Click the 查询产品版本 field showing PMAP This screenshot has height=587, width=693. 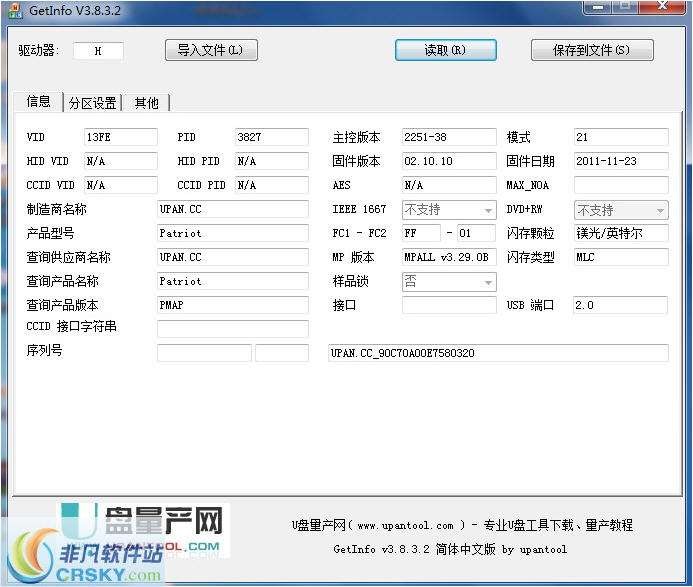[x=232, y=305]
